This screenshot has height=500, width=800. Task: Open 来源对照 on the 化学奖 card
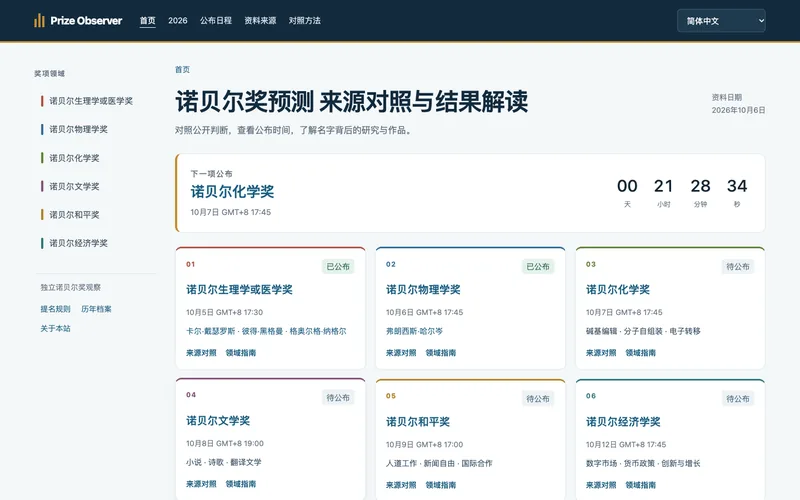pos(601,353)
